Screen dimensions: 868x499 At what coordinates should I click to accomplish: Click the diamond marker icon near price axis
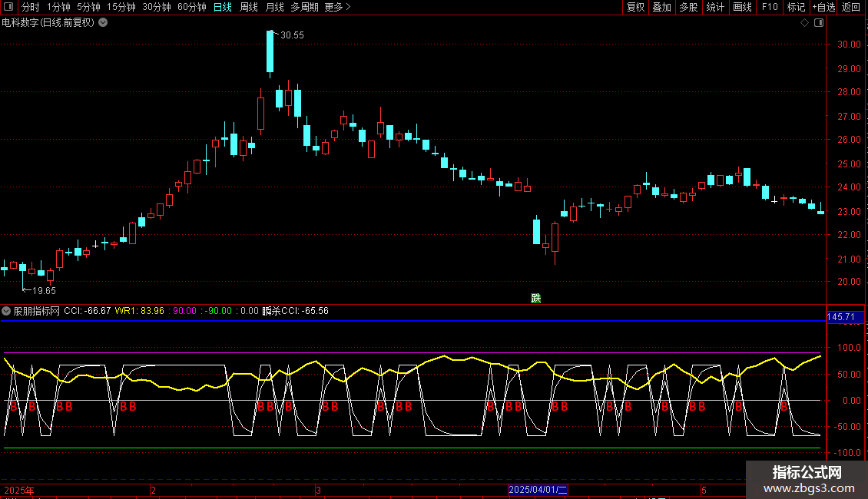pos(804,23)
